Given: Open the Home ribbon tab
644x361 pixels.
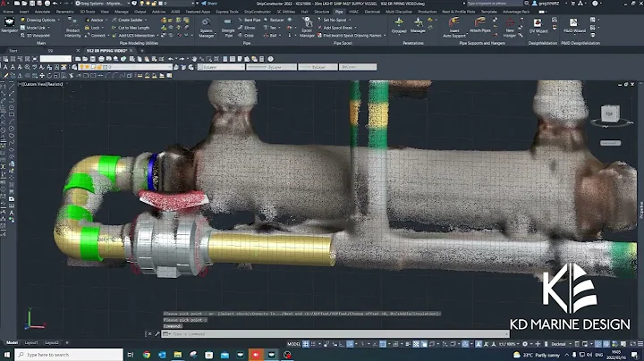Looking at the screenshot, I should (8, 12).
